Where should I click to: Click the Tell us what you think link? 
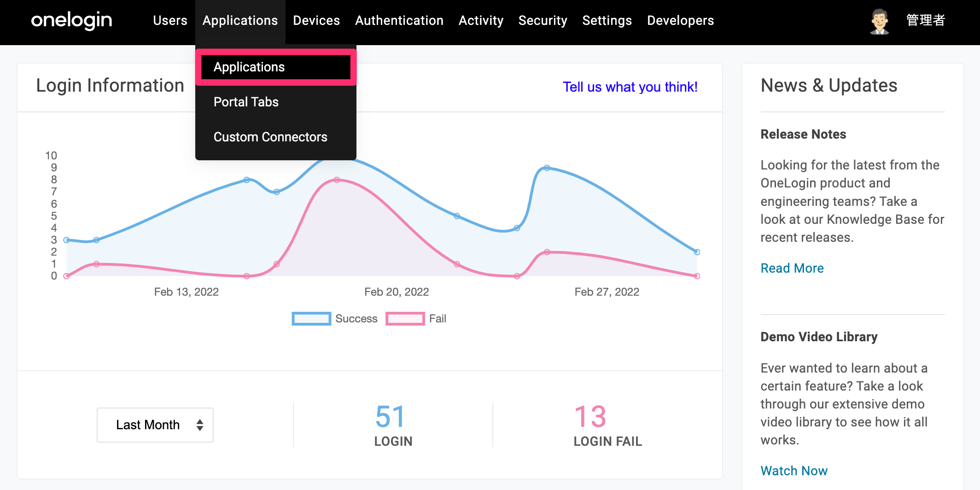[x=630, y=87]
